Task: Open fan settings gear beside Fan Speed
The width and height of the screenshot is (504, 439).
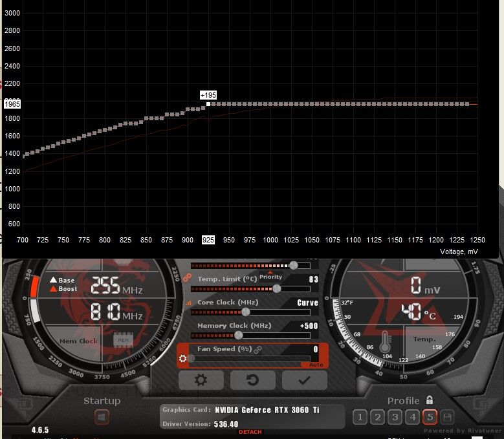Action: tap(183, 358)
